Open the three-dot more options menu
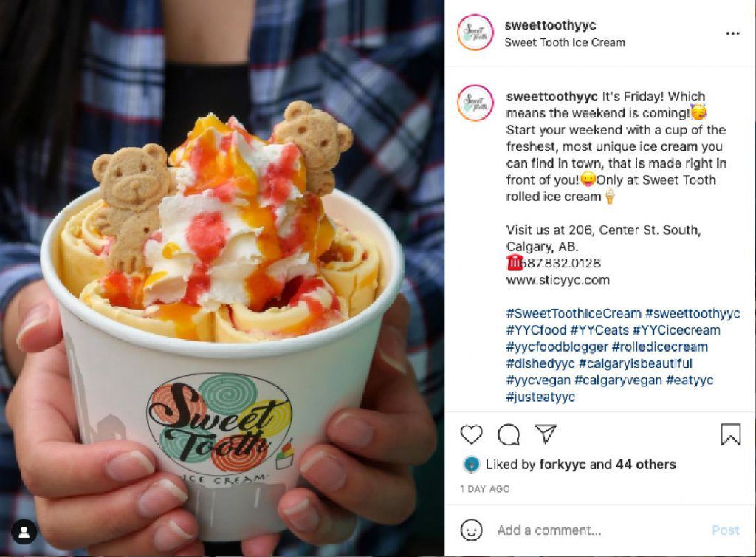 point(732,33)
